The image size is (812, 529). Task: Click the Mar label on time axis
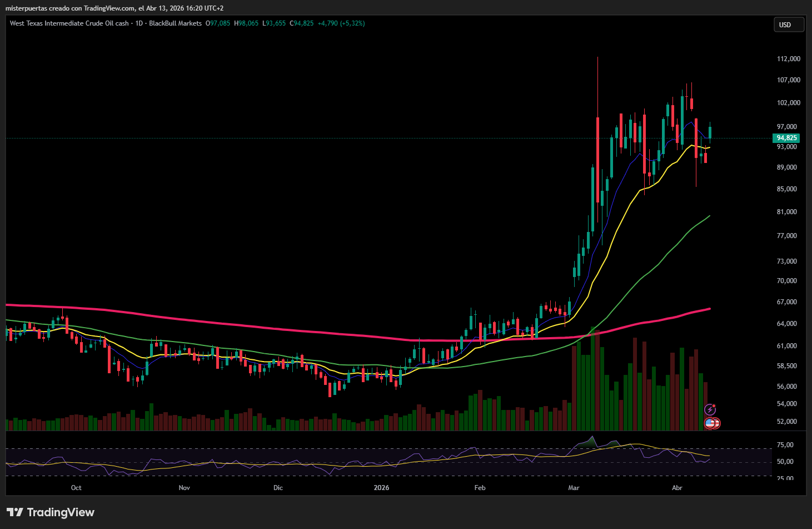click(574, 488)
